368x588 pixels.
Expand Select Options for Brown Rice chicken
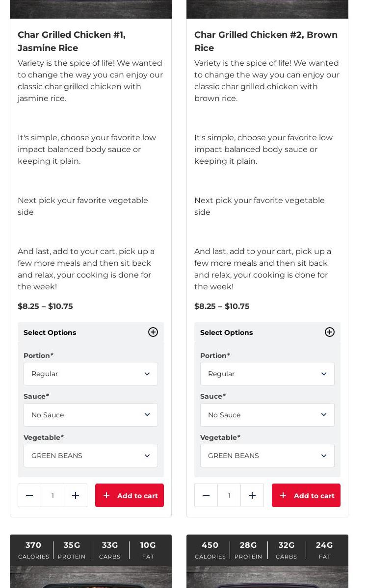click(330, 332)
